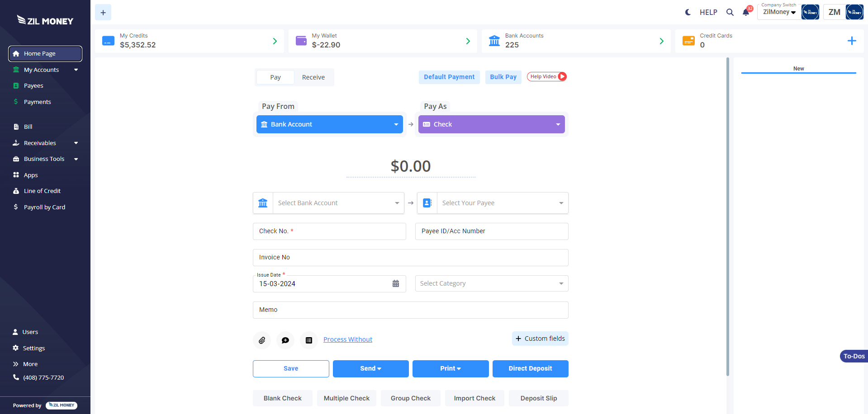Image resolution: width=868 pixels, height=414 pixels.
Task: Switch to the Receive tab
Action: (x=313, y=77)
